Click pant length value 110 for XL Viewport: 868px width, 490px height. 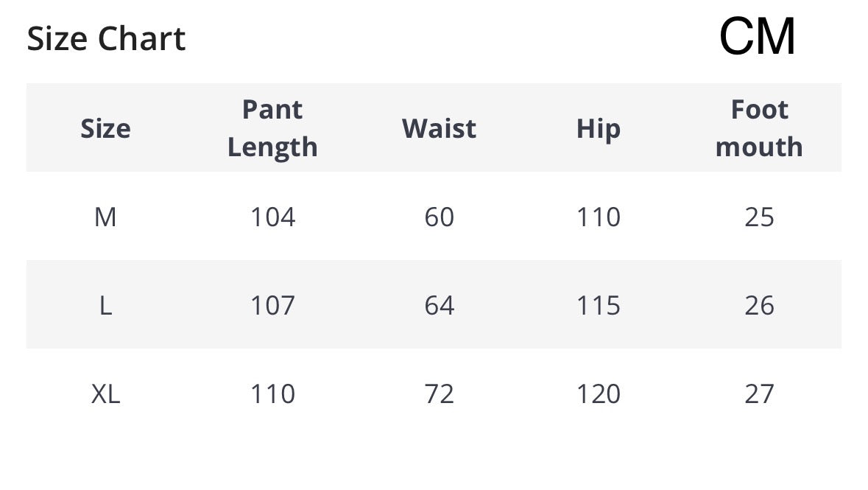click(272, 393)
